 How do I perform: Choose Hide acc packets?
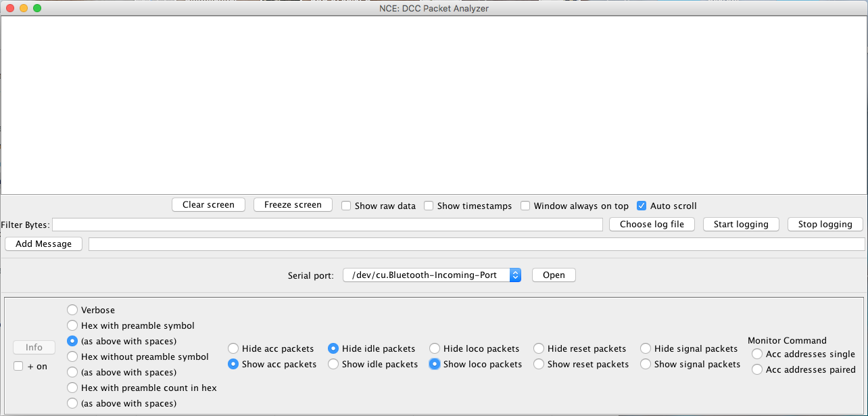point(233,348)
